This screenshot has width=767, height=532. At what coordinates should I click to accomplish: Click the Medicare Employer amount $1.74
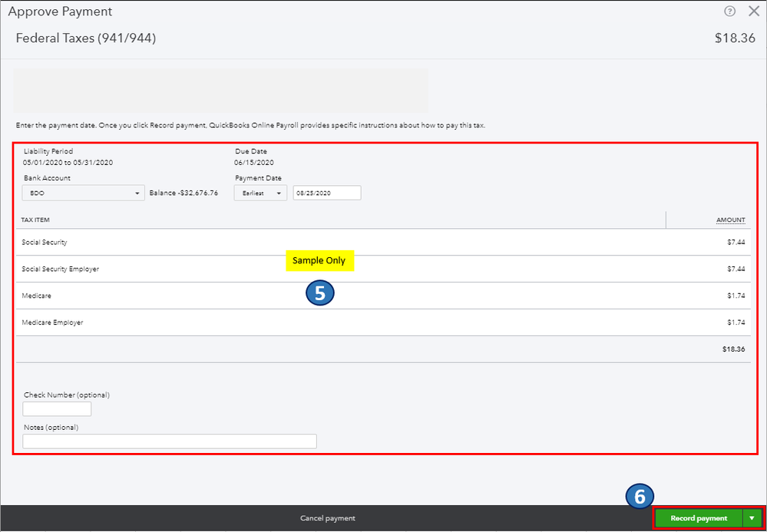736,322
